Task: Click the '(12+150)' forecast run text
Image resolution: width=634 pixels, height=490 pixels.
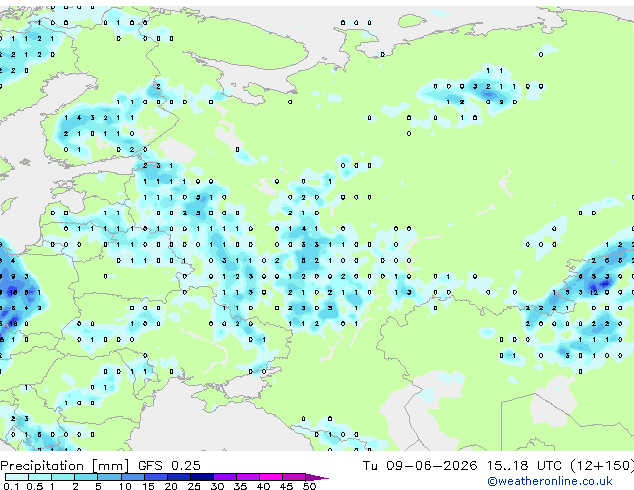Action: coord(602,466)
